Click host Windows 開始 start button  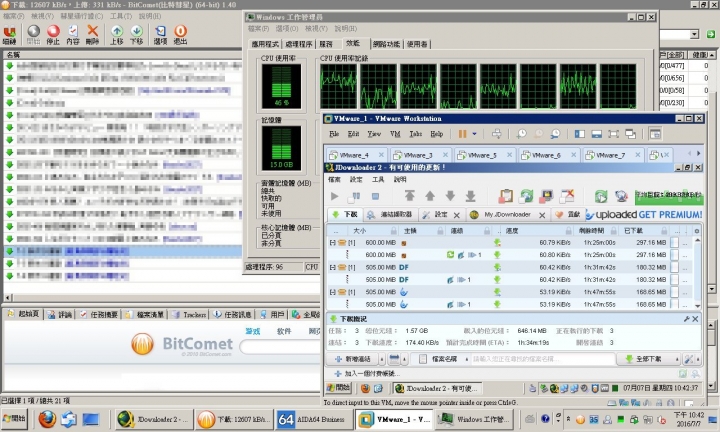(x=14, y=419)
